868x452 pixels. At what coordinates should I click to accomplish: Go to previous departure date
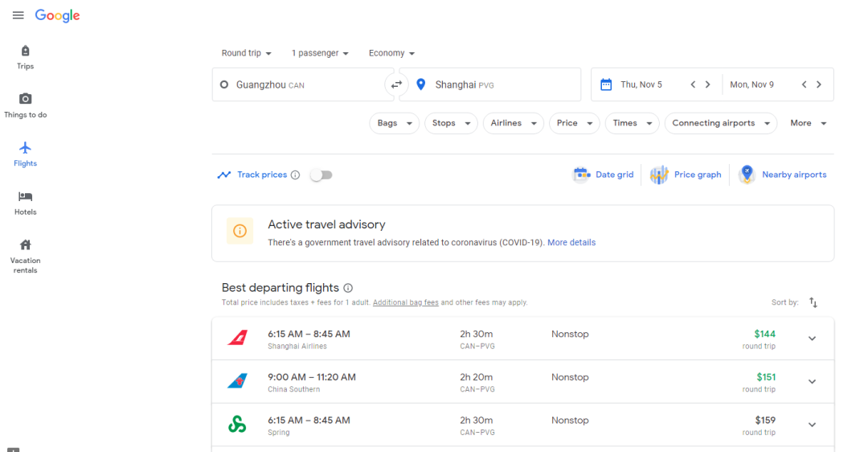(693, 84)
